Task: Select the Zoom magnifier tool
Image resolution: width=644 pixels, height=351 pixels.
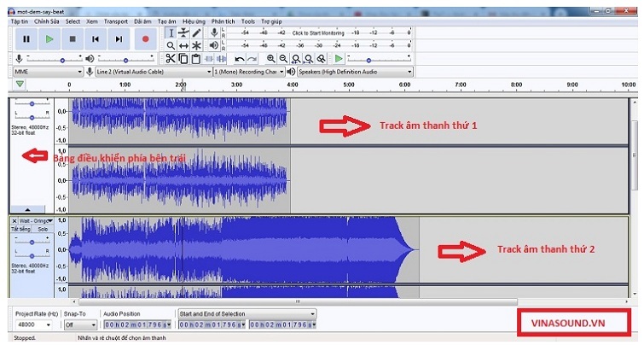Action: point(171,45)
